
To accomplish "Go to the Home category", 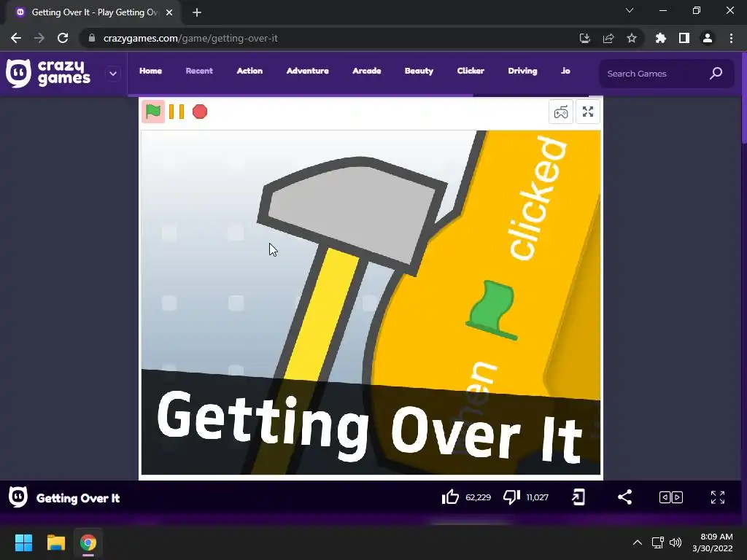I will [x=150, y=71].
